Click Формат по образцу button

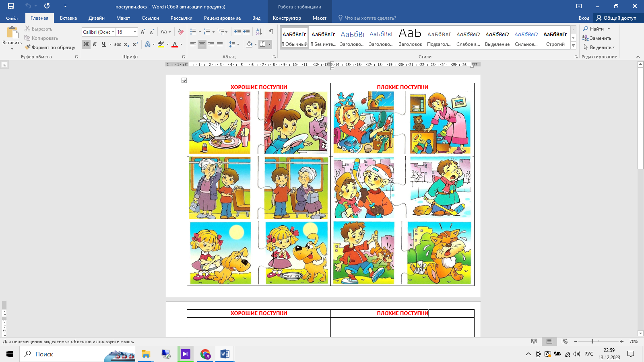[x=50, y=47]
